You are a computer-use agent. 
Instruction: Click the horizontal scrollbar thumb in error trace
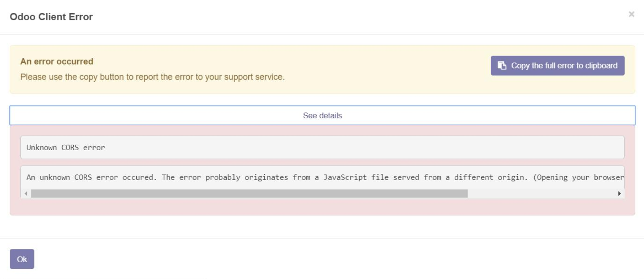click(x=249, y=193)
